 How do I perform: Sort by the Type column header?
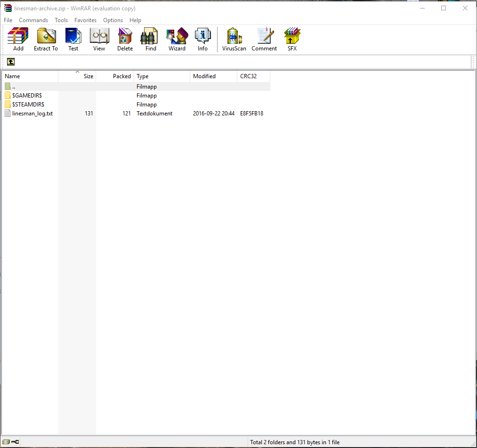162,76
